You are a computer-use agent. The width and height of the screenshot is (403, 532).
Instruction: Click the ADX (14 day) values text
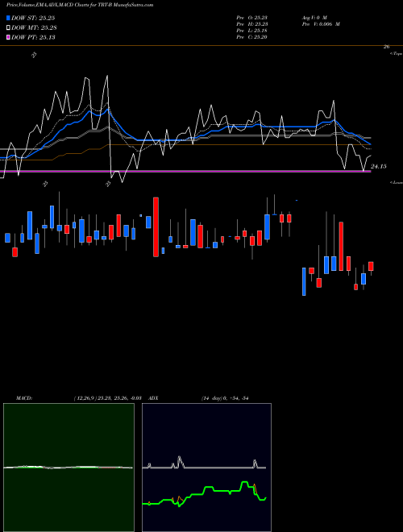tap(225, 398)
